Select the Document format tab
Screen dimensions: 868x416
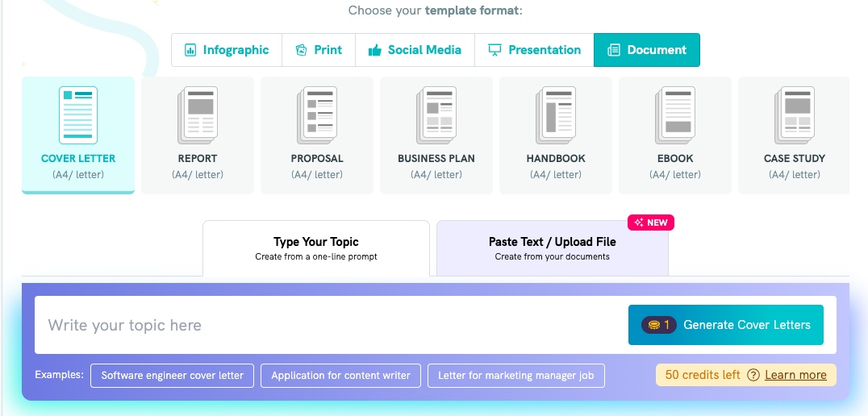pos(647,50)
